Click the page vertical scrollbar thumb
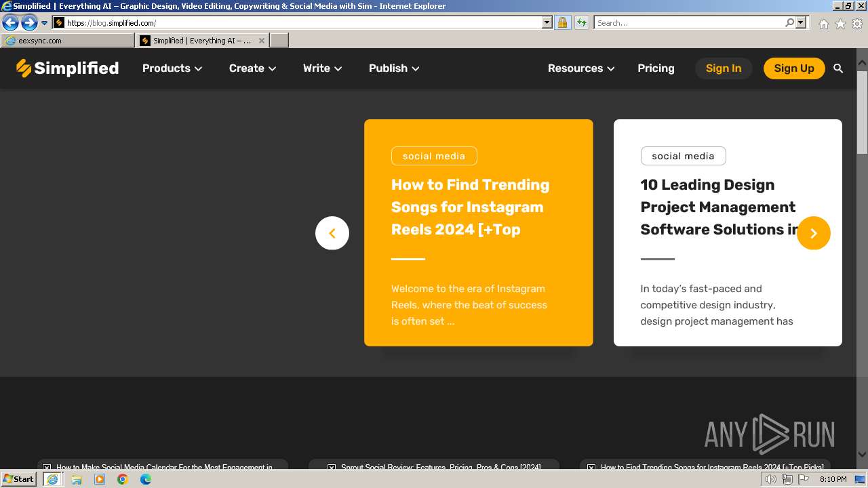Screen dimensions: 868x488 coord(862,112)
